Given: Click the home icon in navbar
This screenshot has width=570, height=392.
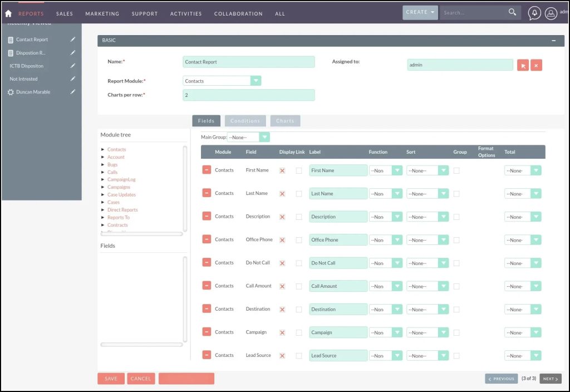Looking at the screenshot, I should (8, 13).
